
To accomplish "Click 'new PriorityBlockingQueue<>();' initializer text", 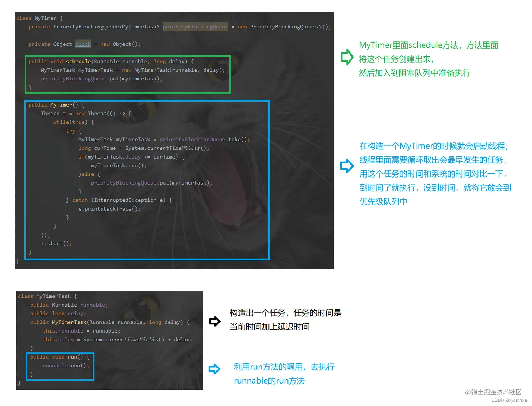I will tap(284, 27).
